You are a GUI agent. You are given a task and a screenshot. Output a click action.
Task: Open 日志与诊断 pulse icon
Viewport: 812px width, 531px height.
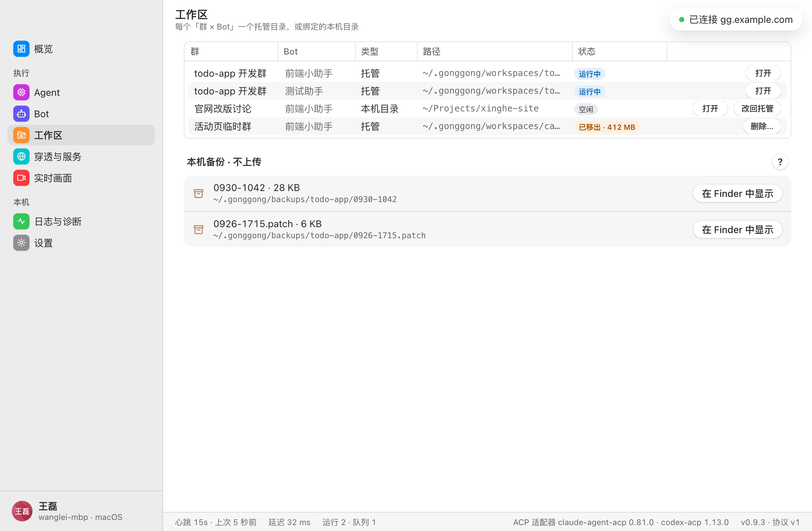(21, 222)
